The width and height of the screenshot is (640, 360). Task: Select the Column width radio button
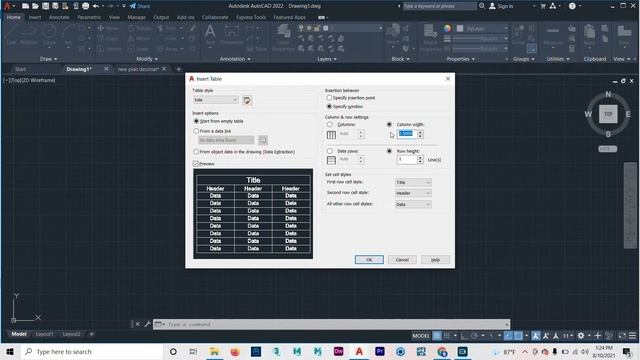click(x=389, y=124)
